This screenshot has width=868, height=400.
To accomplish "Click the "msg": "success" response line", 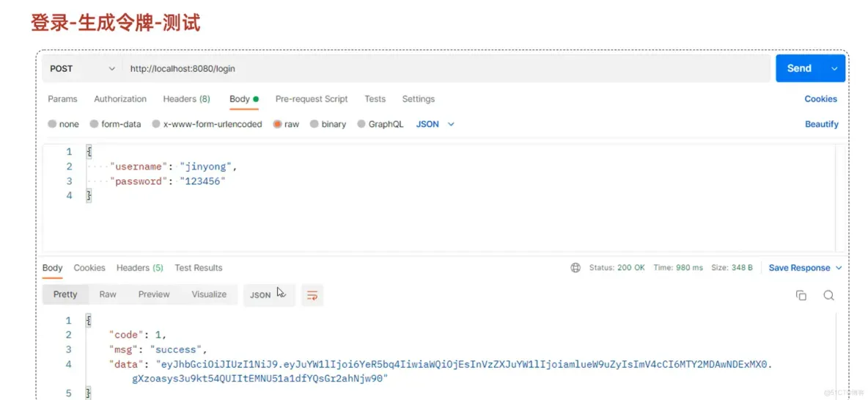I will (158, 349).
